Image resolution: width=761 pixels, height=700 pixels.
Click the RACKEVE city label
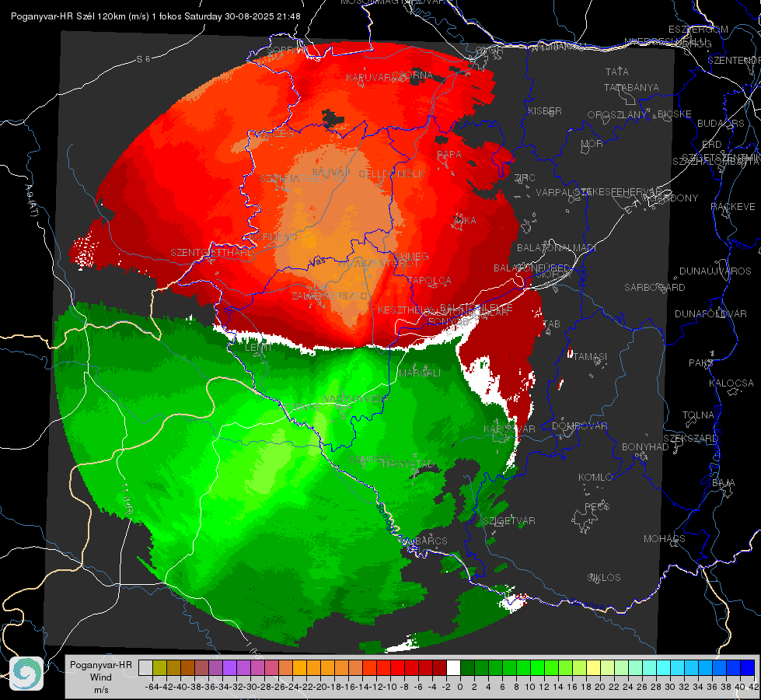[733, 207]
